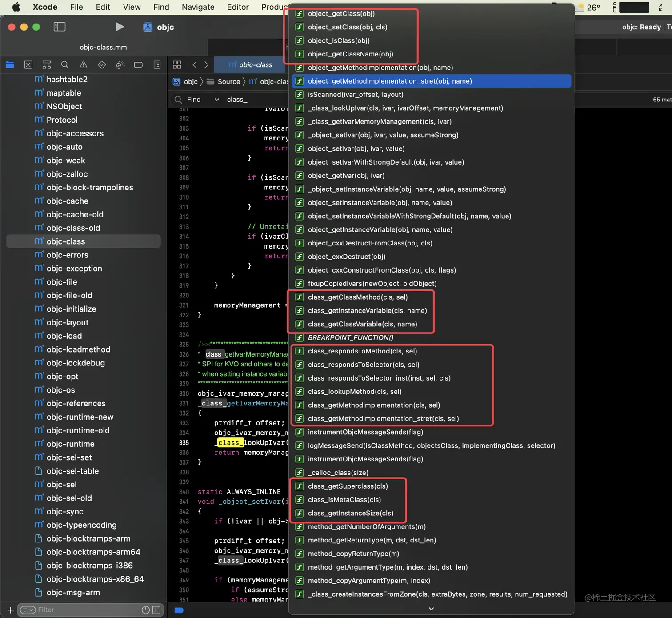Viewport: 672px width, 618px height.
Task: Click objc: Ready status in toolbar
Action: pos(641,27)
